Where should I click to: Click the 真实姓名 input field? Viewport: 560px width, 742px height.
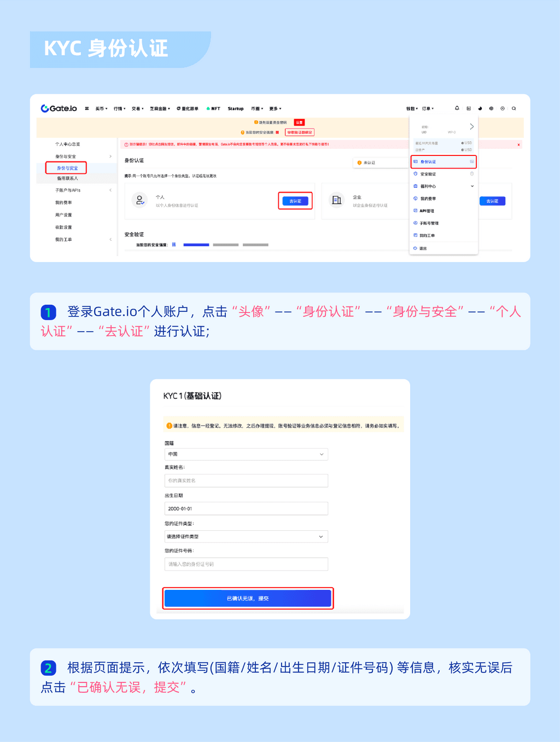click(246, 480)
